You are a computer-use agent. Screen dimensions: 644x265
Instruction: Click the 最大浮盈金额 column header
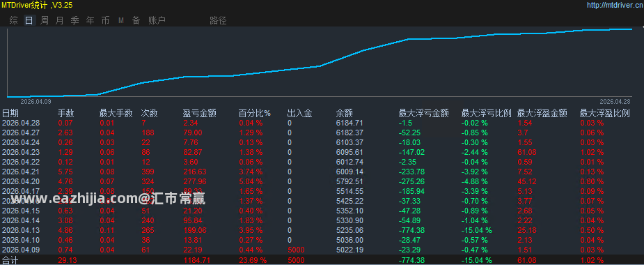pyautogui.click(x=542, y=113)
